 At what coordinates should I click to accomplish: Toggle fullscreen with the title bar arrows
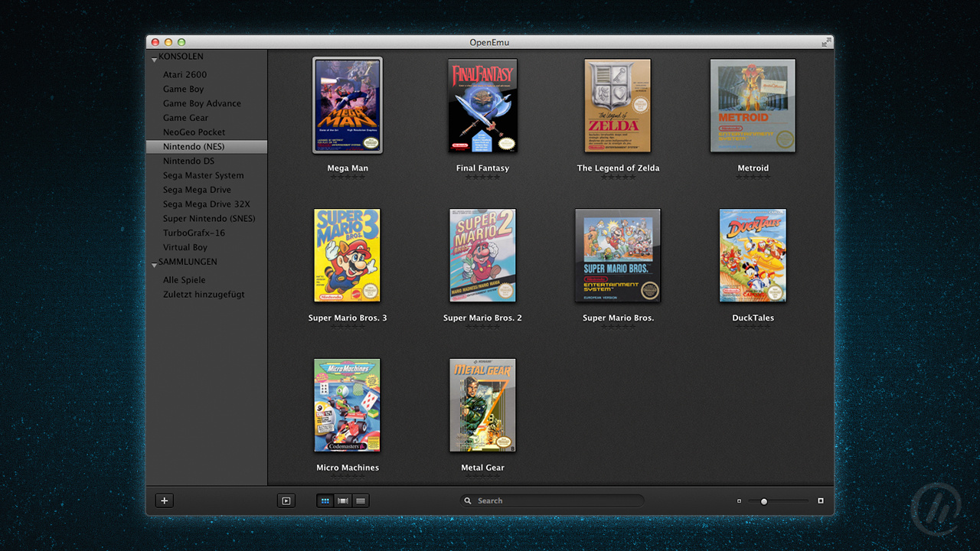coord(826,42)
